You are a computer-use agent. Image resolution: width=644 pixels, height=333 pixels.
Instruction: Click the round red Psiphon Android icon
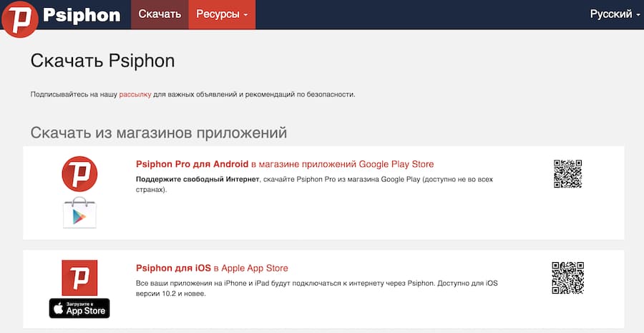[79, 173]
